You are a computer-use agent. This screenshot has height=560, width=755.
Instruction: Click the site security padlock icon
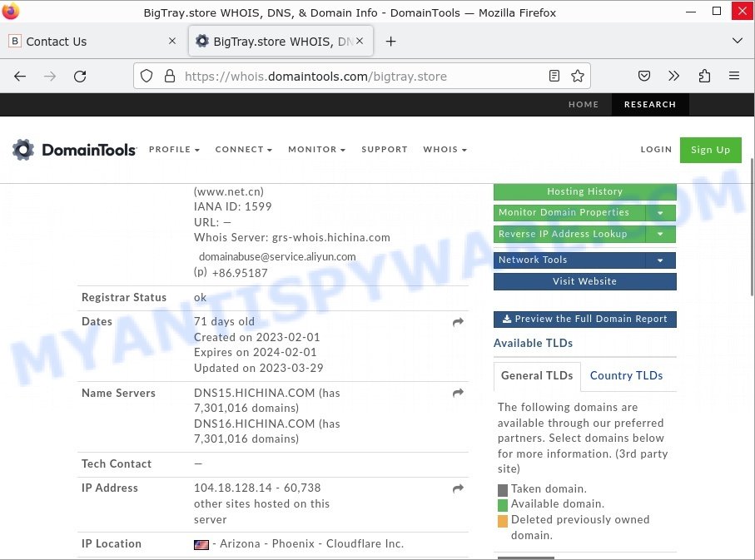(x=170, y=76)
